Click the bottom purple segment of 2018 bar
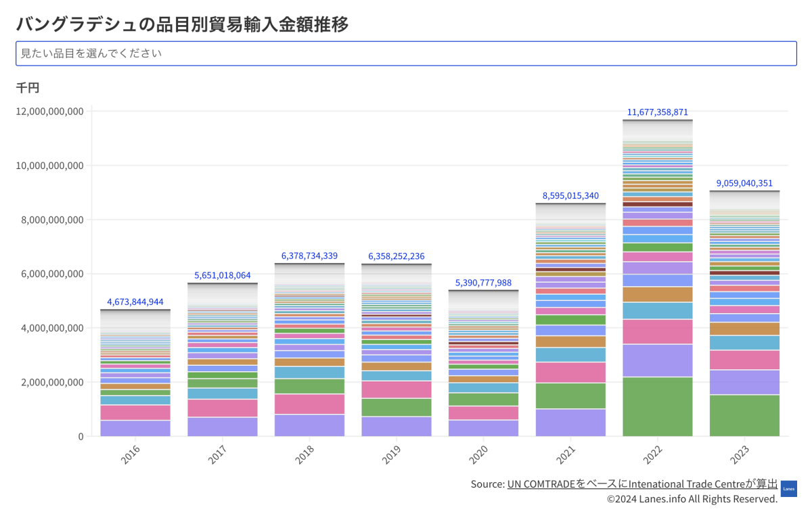This screenshot has height=520, width=812. [309, 425]
